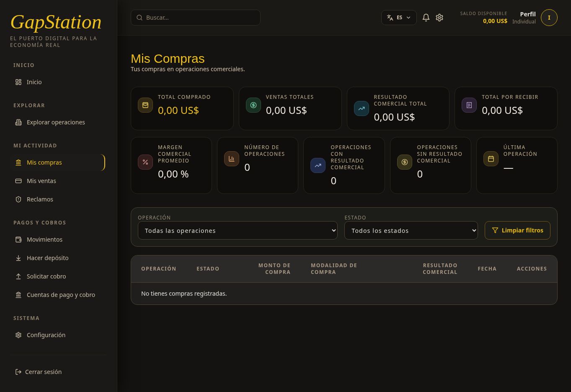Click the Perfil Individual label
This screenshot has height=392, width=571.
click(x=524, y=18)
